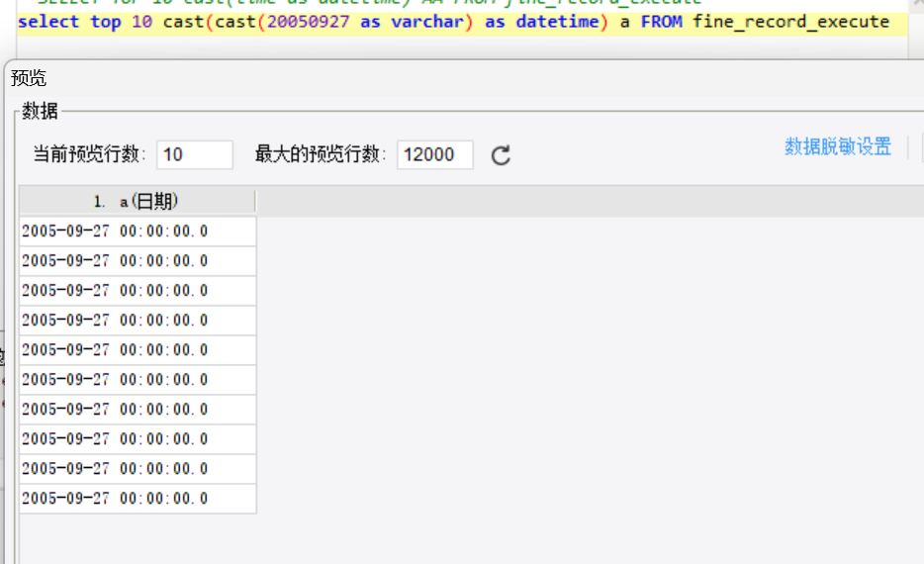The image size is (924, 564).
Task: Select the first 2005-09-27 data row
Action: [138, 231]
